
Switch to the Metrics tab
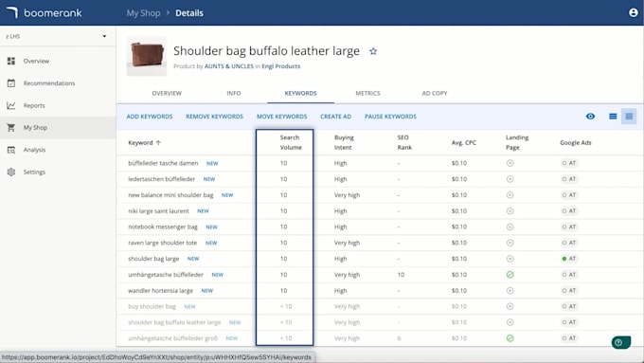367,93
